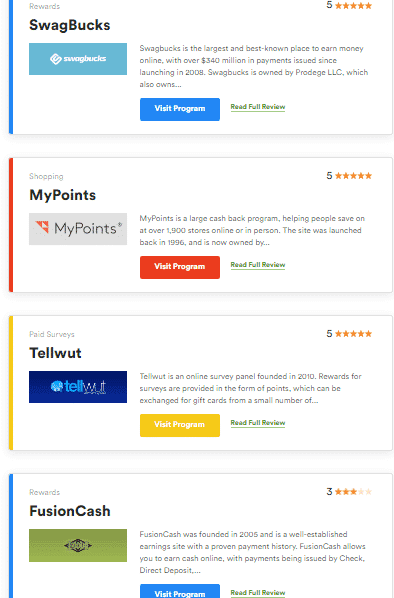
Task: Click the five-star rating for MyPoints
Action: pos(349,176)
